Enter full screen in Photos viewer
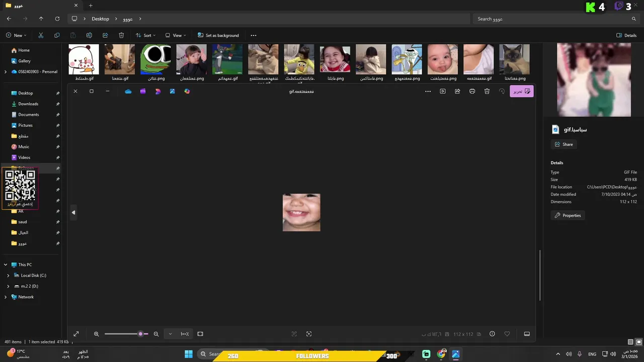This screenshot has height=362, width=644. click(76, 334)
